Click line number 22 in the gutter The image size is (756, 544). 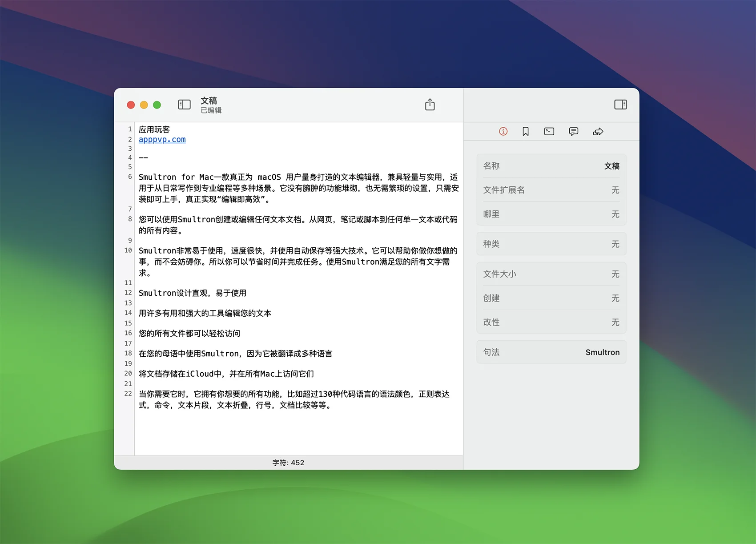(x=128, y=394)
